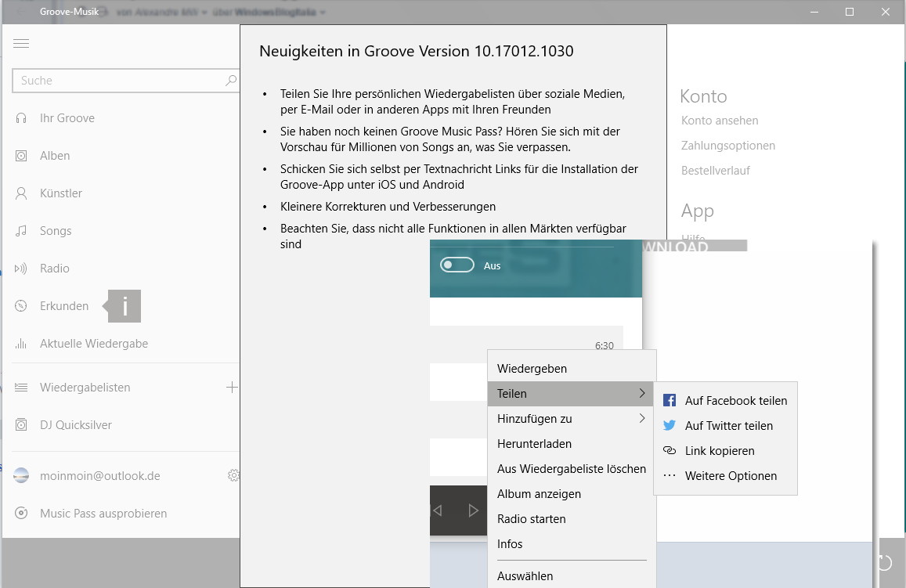Screen dimensions: 906x588
Task: Select Teilen in the context menu
Action: [572, 393]
